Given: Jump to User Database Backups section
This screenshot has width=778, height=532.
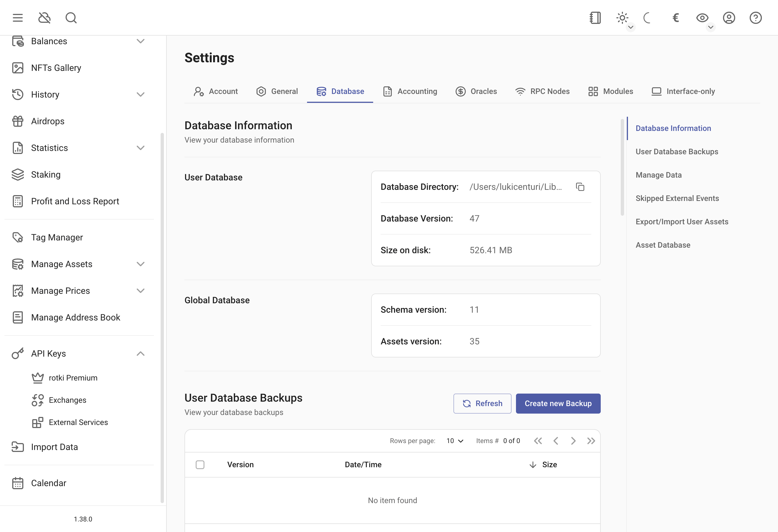Looking at the screenshot, I should point(677,152).
